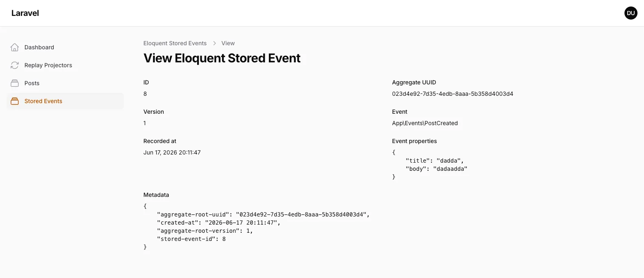
Task: Open the Dashboard page
Action: pos(65,47)
